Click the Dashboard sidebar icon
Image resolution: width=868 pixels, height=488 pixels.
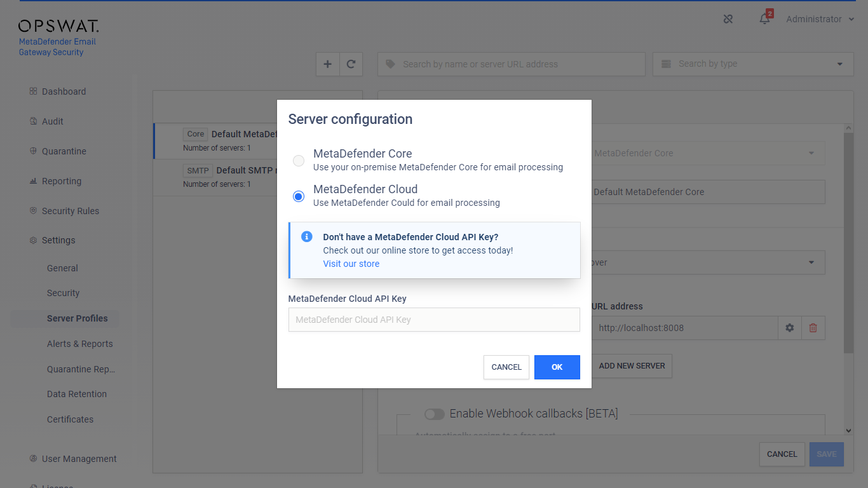33,91
